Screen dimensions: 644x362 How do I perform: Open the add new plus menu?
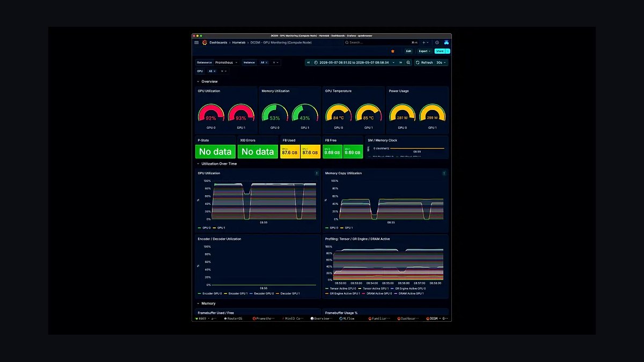425,42
